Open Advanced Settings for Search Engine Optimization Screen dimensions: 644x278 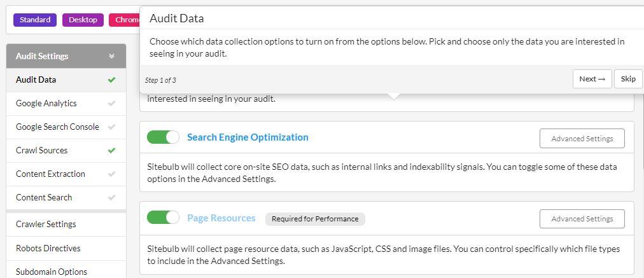point(582,139)
